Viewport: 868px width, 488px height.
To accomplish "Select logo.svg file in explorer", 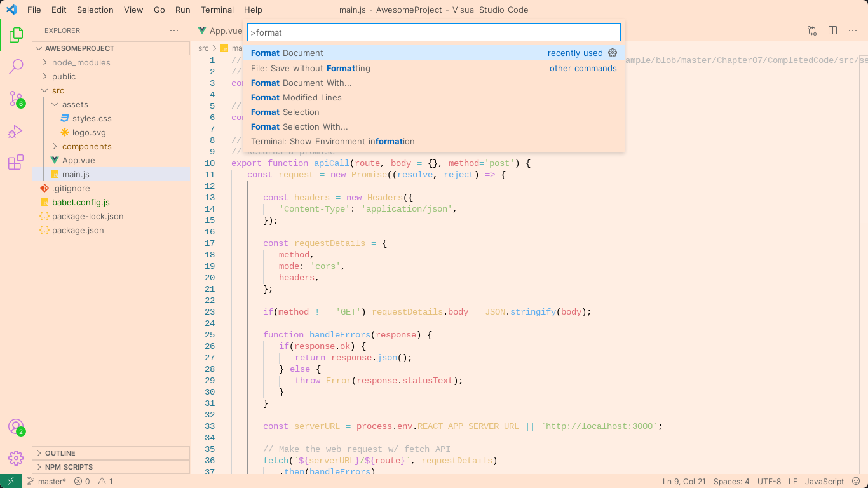I will tap(89, 132).
